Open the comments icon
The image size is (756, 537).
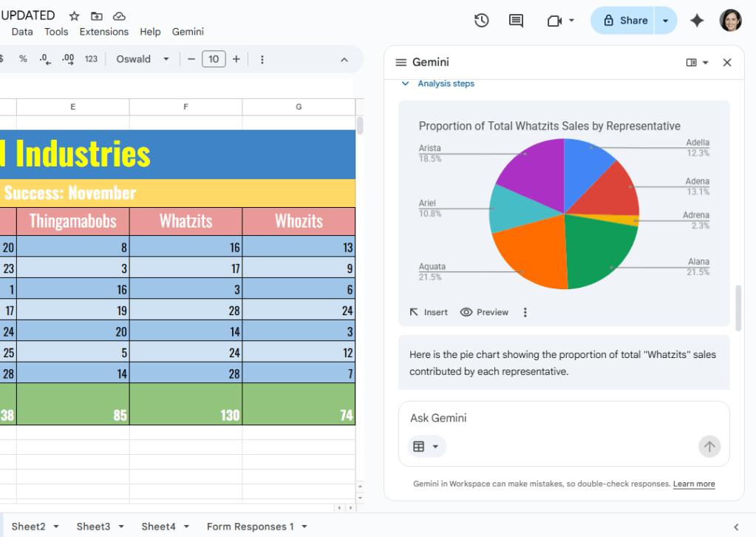(x=515, y=20)
